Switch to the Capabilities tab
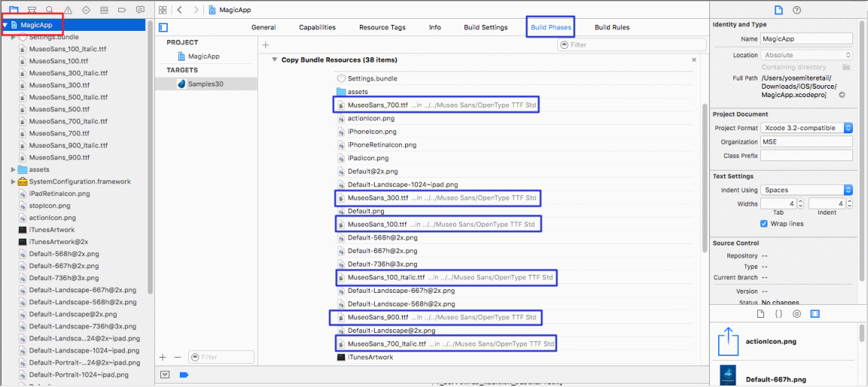This screenshot has height=387, width=868. (317, 27)
